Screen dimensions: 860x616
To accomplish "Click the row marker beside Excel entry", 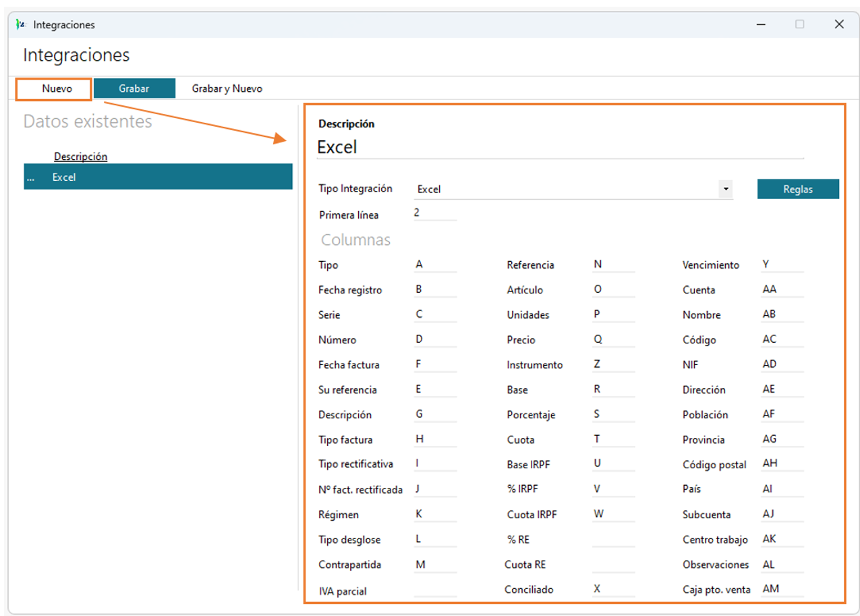I will pos(30,178).
